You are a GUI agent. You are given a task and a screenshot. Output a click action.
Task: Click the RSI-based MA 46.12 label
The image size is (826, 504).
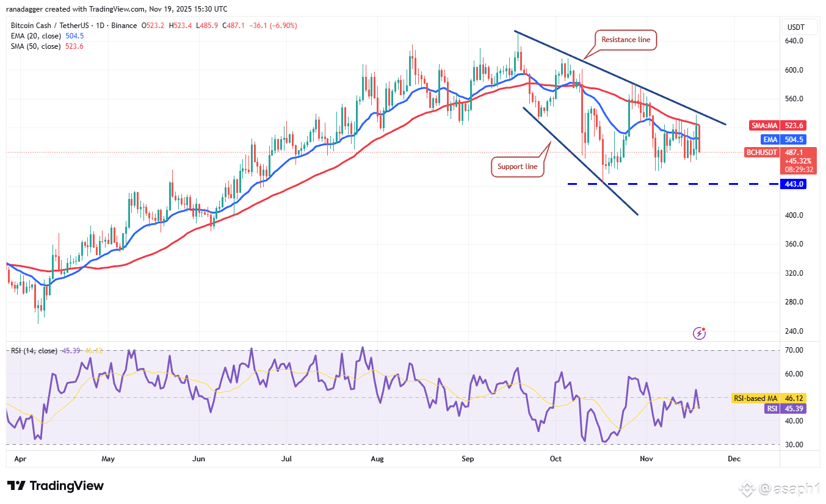[x=769, y=398]
